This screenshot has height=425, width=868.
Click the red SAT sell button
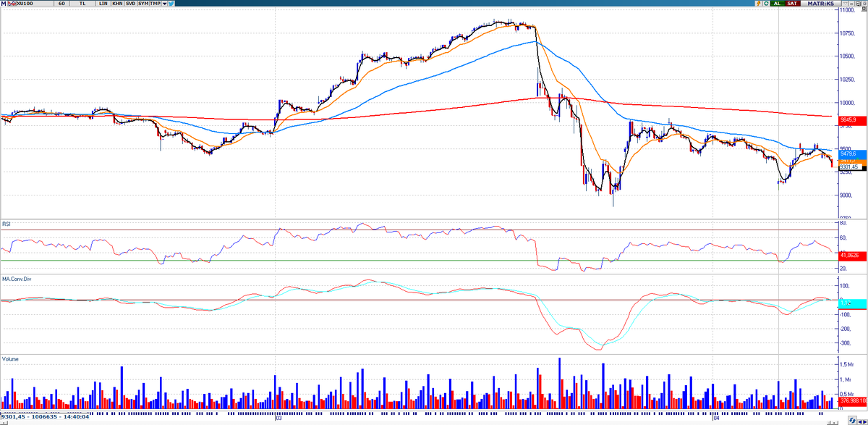[x=793, y=4]
